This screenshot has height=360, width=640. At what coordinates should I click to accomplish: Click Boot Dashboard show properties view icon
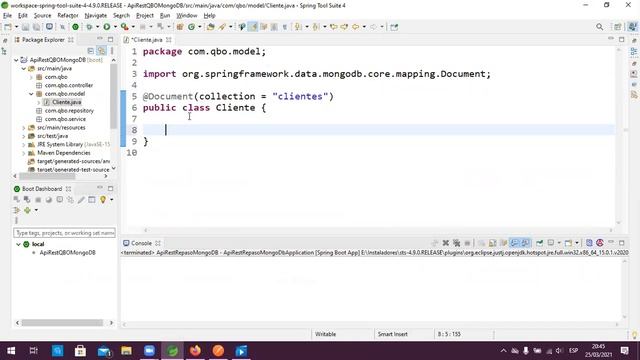pyautogui.click(x=92, y=200)
